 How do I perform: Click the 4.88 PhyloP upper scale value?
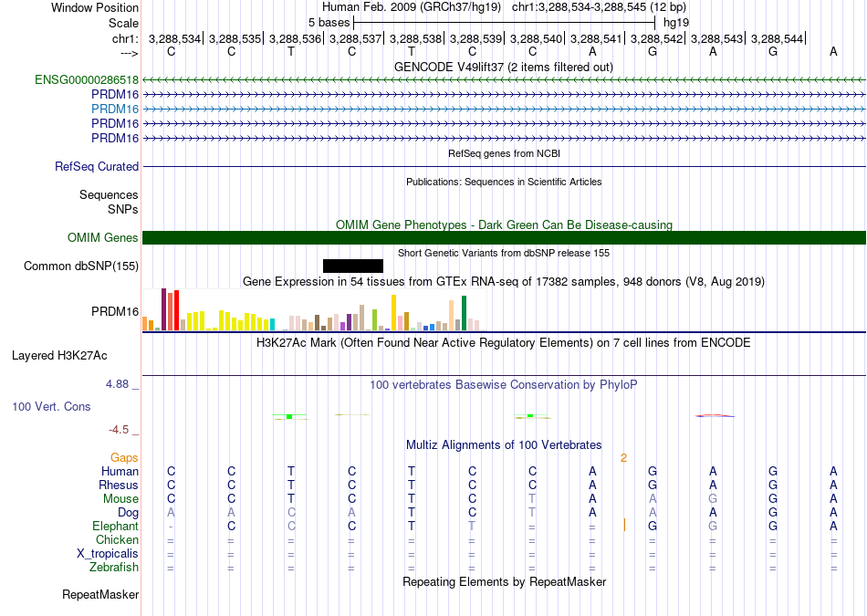click(x=117, y=384)
